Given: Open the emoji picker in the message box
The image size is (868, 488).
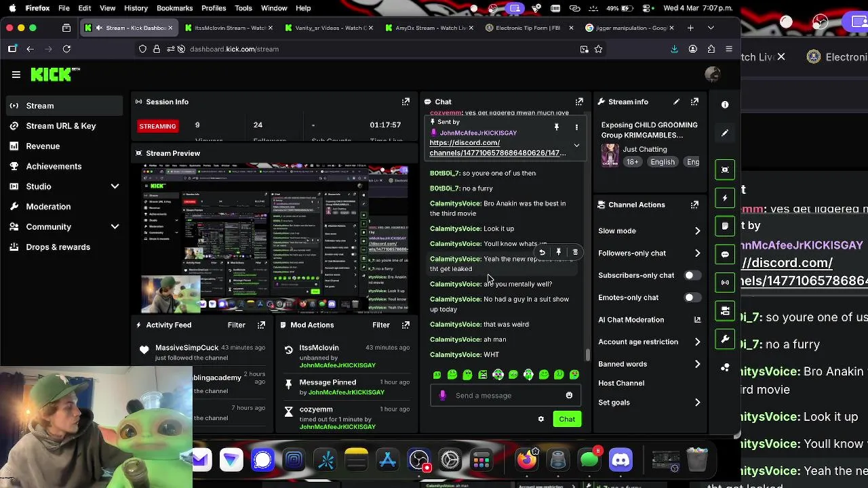Looking at the screenshot, I should point(569,395).
